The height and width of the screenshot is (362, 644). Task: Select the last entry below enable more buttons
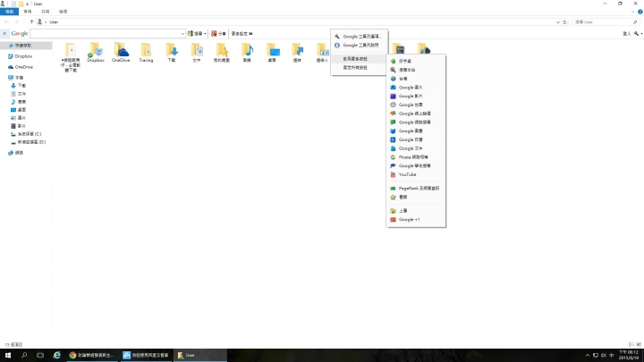pyautogui.click(x=359, y=67)
